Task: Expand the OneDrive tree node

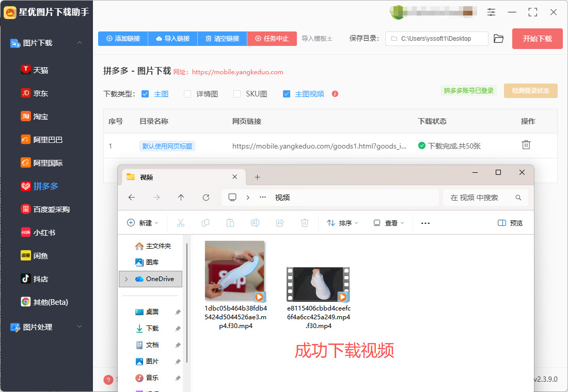Action: pyautogui.click(x=127, y=279)
